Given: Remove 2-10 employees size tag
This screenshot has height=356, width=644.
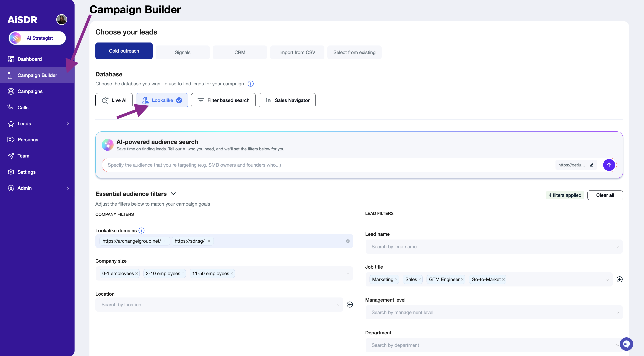Looking at the screenshot, I should pos(183,273).
